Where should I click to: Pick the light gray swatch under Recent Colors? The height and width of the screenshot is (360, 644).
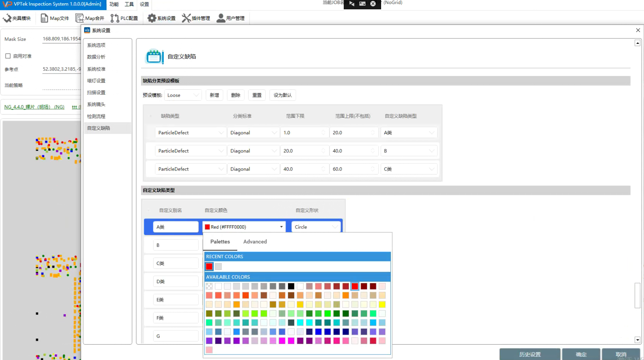(218, 267)
